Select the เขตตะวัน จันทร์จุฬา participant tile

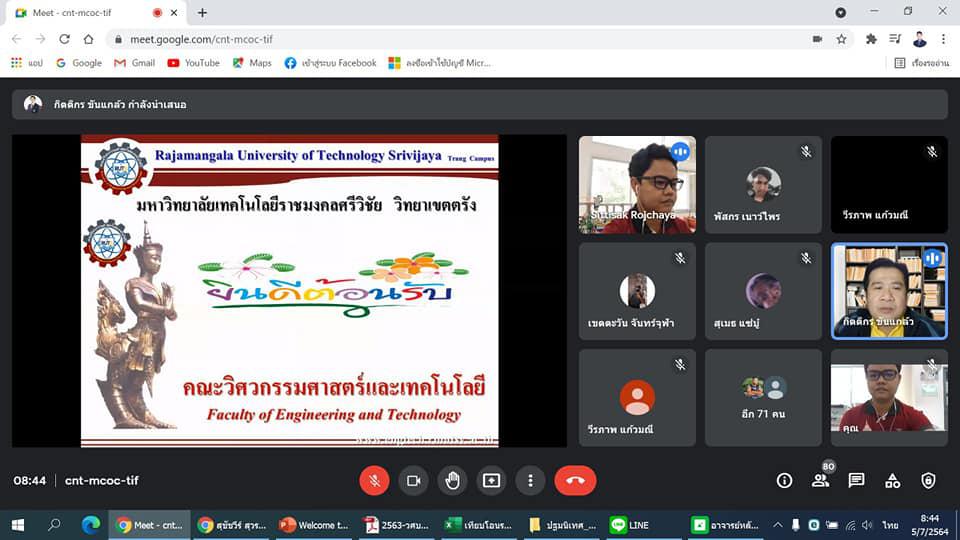[637, 291]
